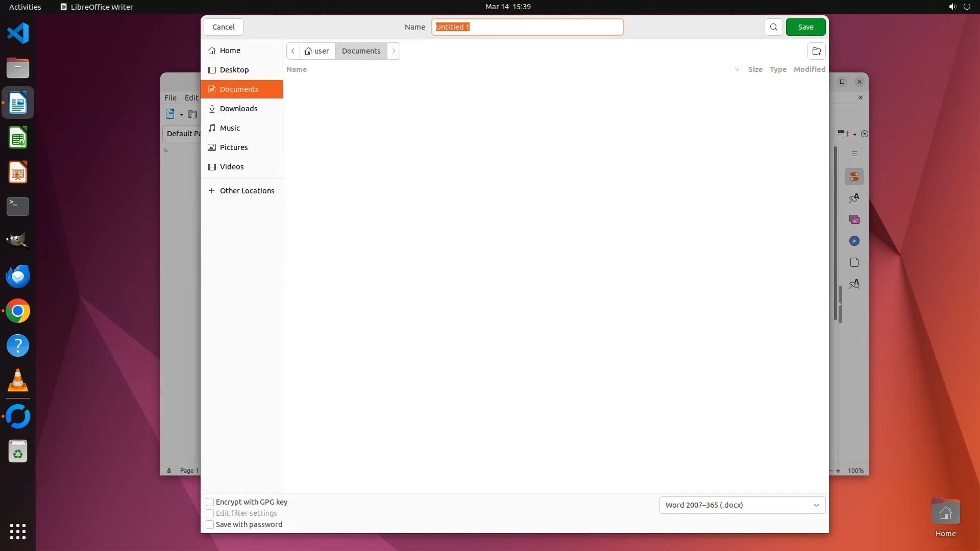The width and height of the screenshot is (980, 551).
Task: Click the sort arrow in the Name column header
Action: [x=737, y=69]
